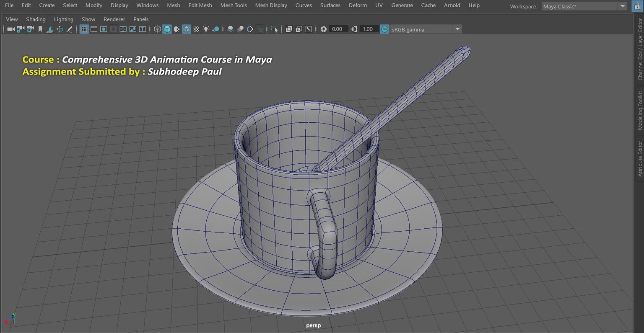Click the persp camera name label
The height and width of the screenshot is (333, 644).
(314, 325)
